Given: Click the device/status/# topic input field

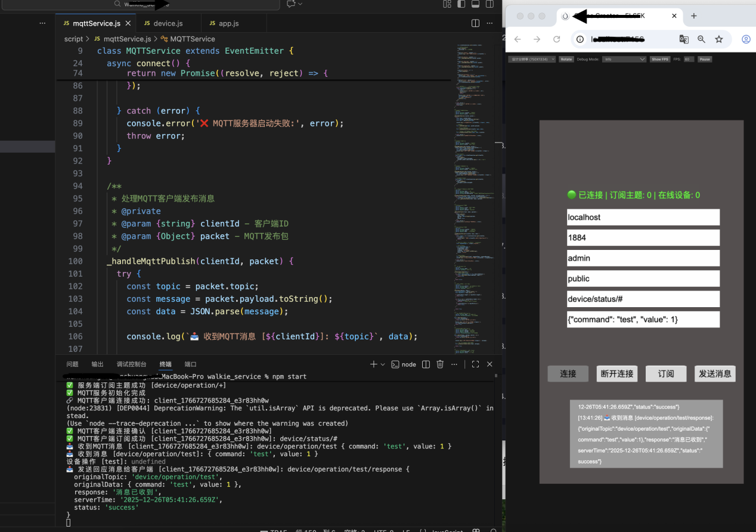Looking at the screenshot, I should (643, 299).
